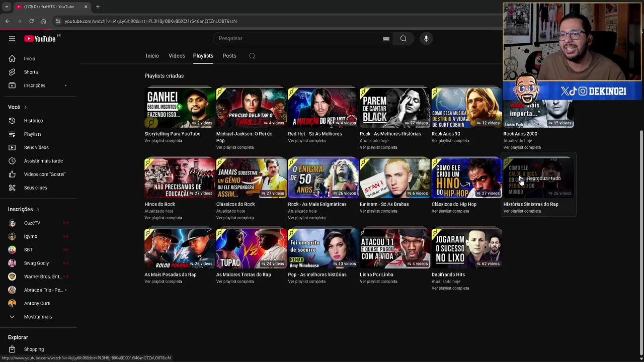The height and width of the screenshot is (362, 644).
Task: Click the browser address bar URL
Action: (x=150, y=21)
